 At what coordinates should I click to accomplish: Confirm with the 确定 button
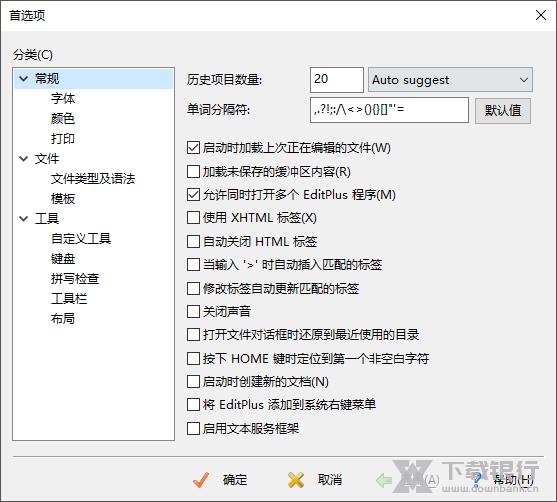[x=235, y=480]
